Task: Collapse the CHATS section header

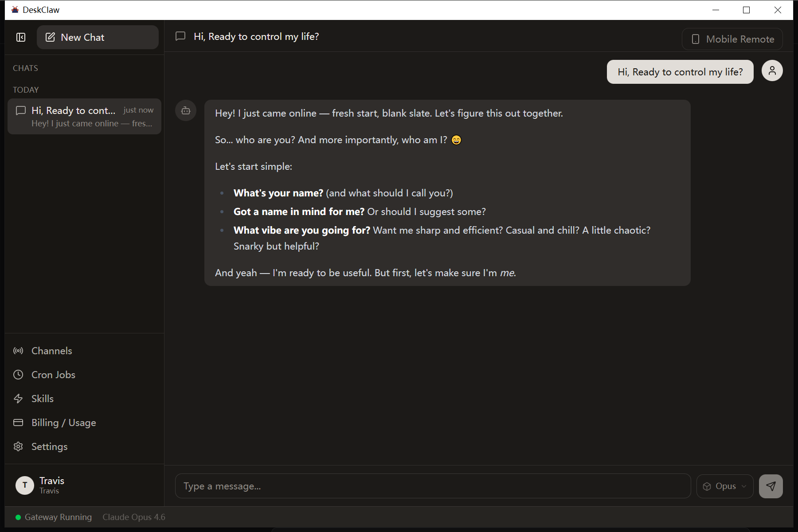Action: 25,68
